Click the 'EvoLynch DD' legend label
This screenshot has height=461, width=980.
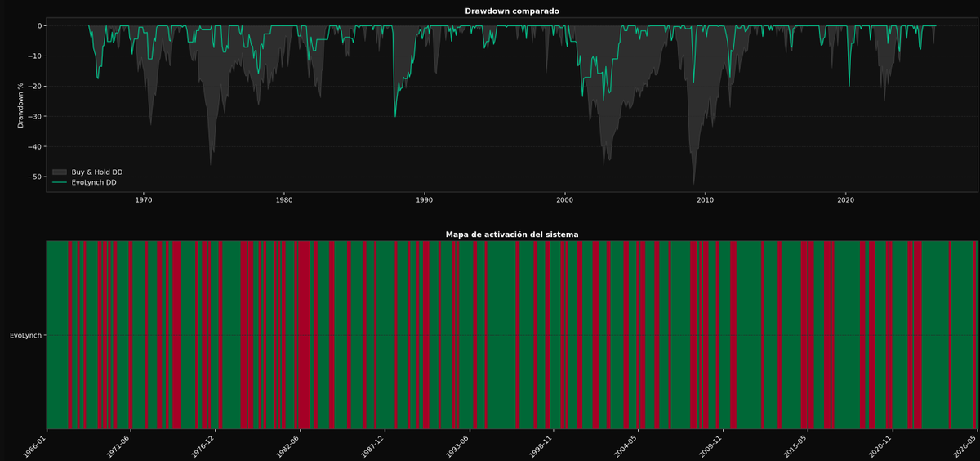pos(94,182)
